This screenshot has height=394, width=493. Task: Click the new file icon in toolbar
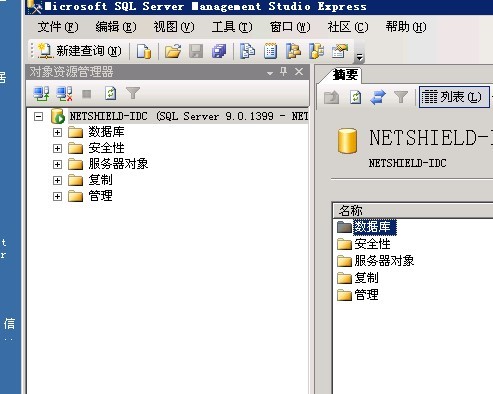tap(144, 51)
